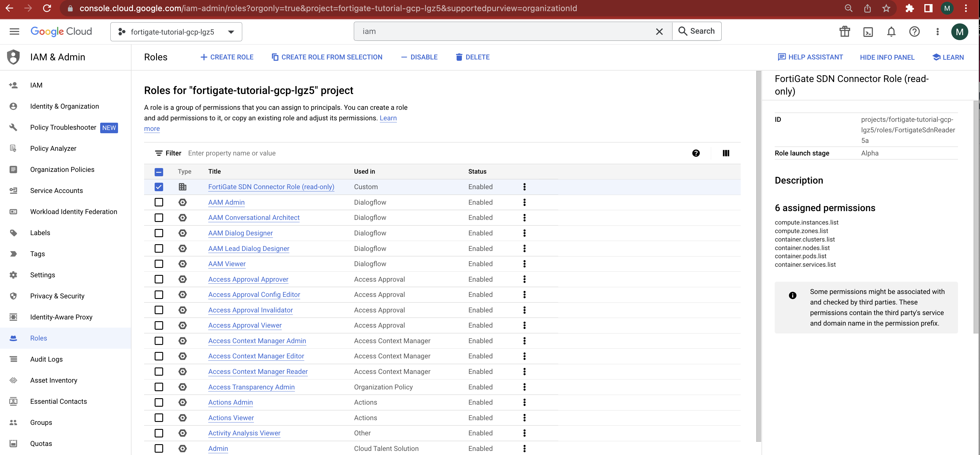Open the Cloud Shell terminal icon
Screen dimensions: 980x455
pyautogui.click(x=868, y=32)
